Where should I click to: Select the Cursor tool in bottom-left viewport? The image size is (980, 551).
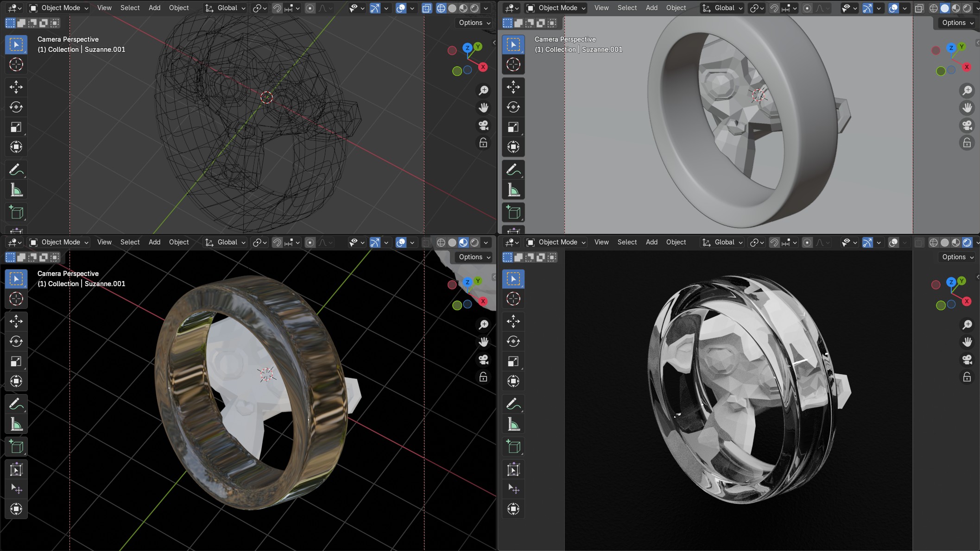(x=16, y=299)
